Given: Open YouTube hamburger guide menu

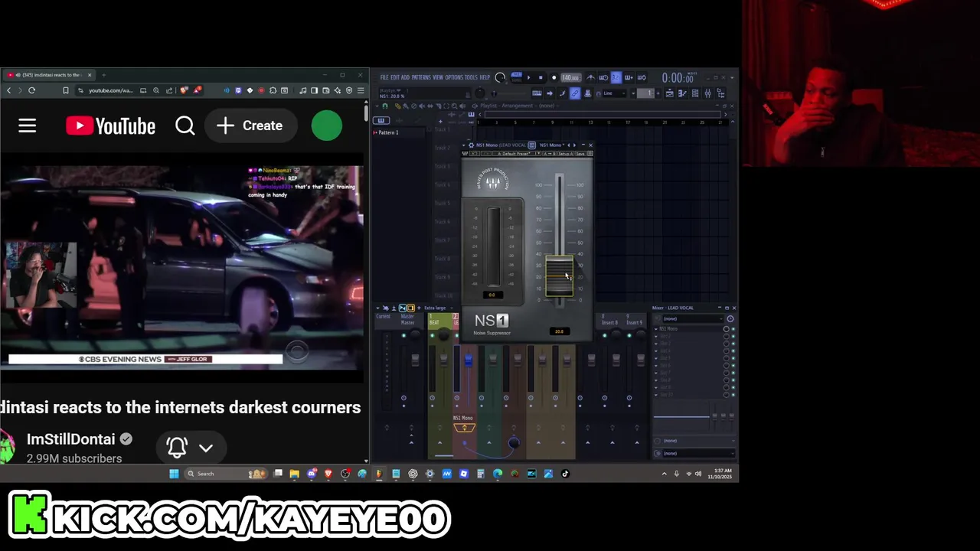Looking at the screenshot, I should click(28, 126).
